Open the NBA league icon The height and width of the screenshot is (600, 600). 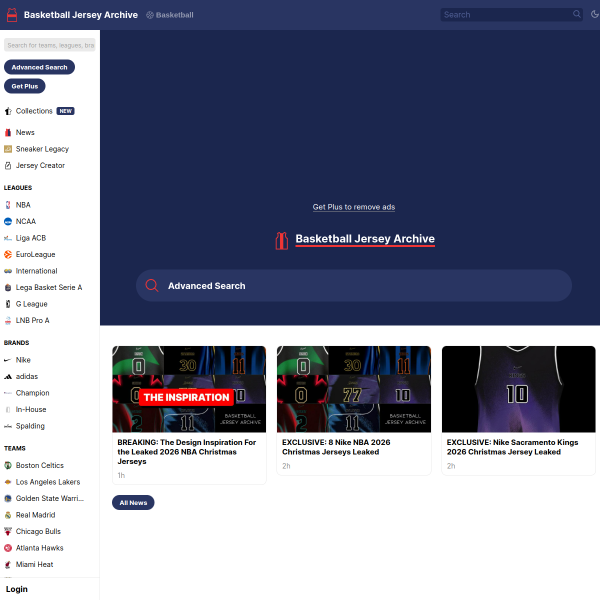click(8, 205)
